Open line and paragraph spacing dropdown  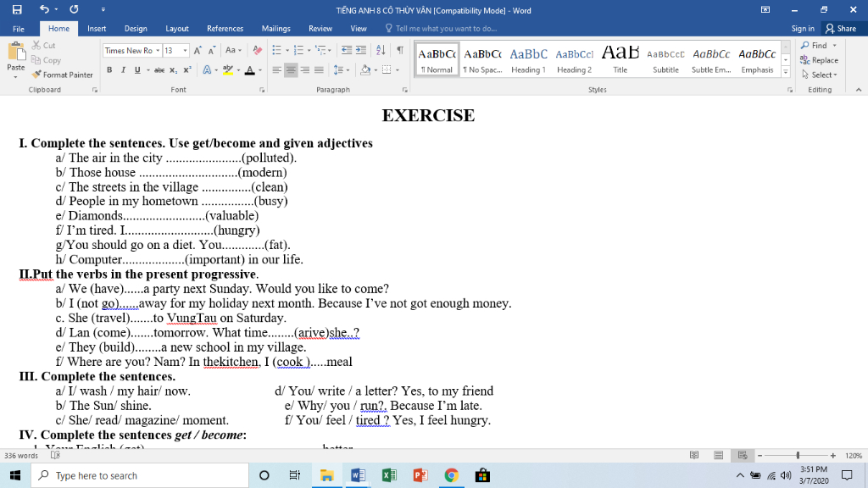pyautogui.click(x=342, y=69)
